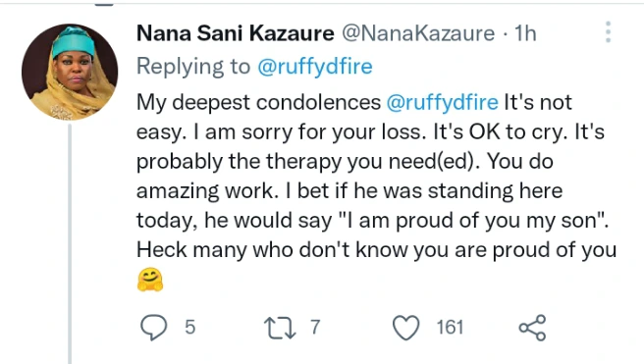The image size is (644, 364).
Task: Open @ruffydfire in the Replying to line
Action: coord(315,66)
